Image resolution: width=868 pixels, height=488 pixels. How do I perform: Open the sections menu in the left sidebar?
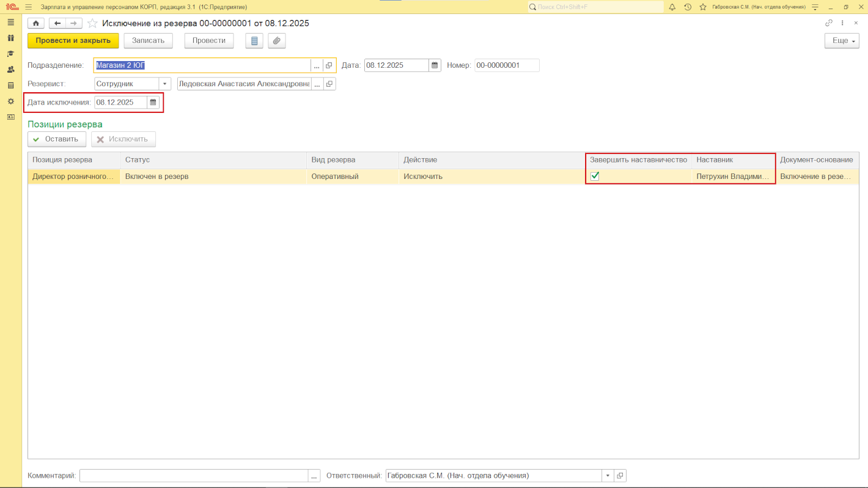[10, 22]
